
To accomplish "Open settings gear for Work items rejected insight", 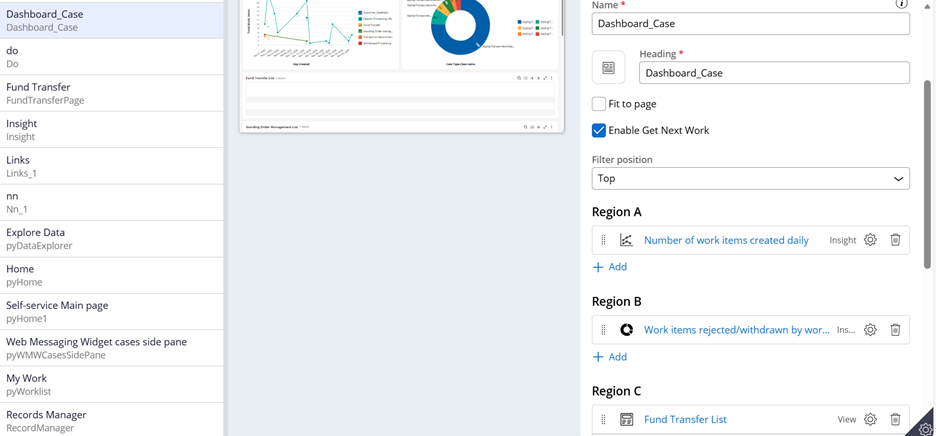I will click(x=870, y=330).
